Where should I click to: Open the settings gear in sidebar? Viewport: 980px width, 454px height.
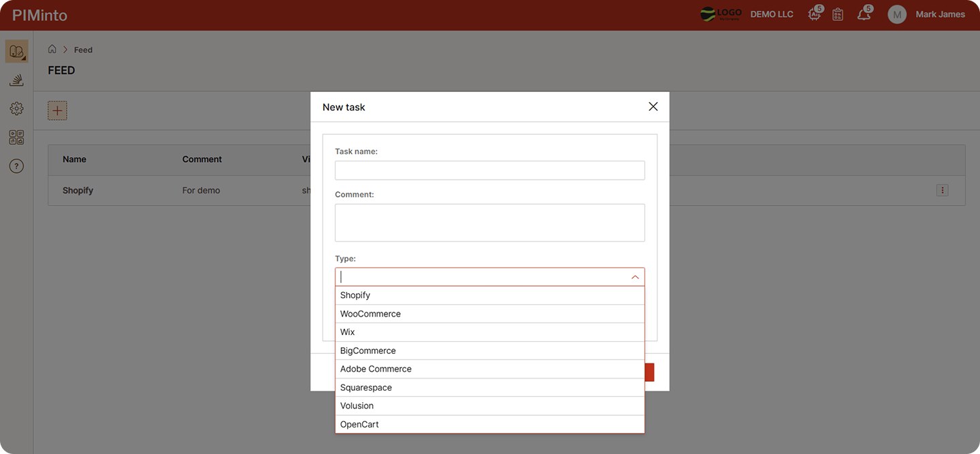pos(17,109)
